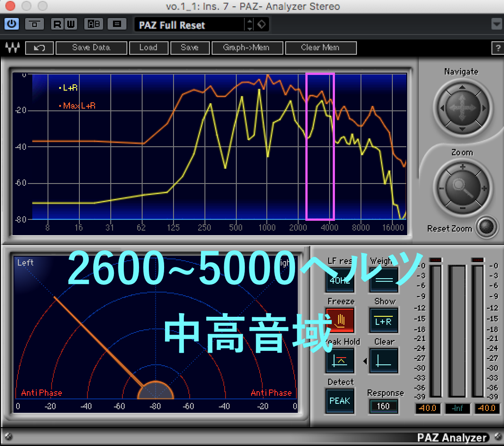Click the Clear peak button

384,361
